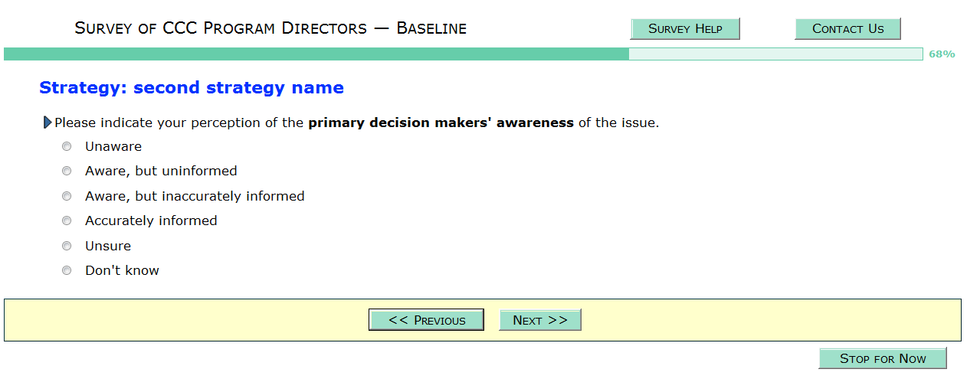Click the "Aware, but inaccurately informed" label text
Screen dimensions: 980x379
(x=195, y=196)
